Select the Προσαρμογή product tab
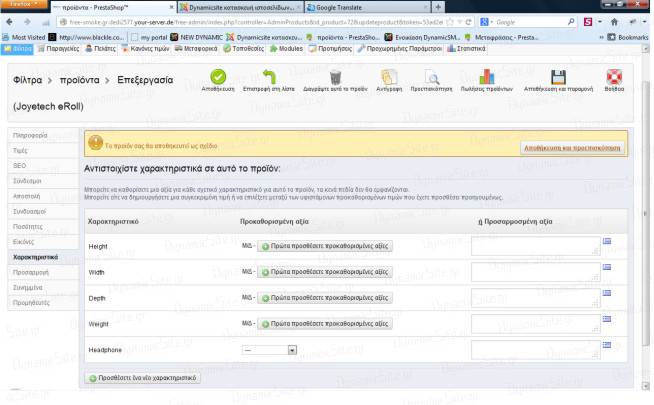 tap(43, 272)
